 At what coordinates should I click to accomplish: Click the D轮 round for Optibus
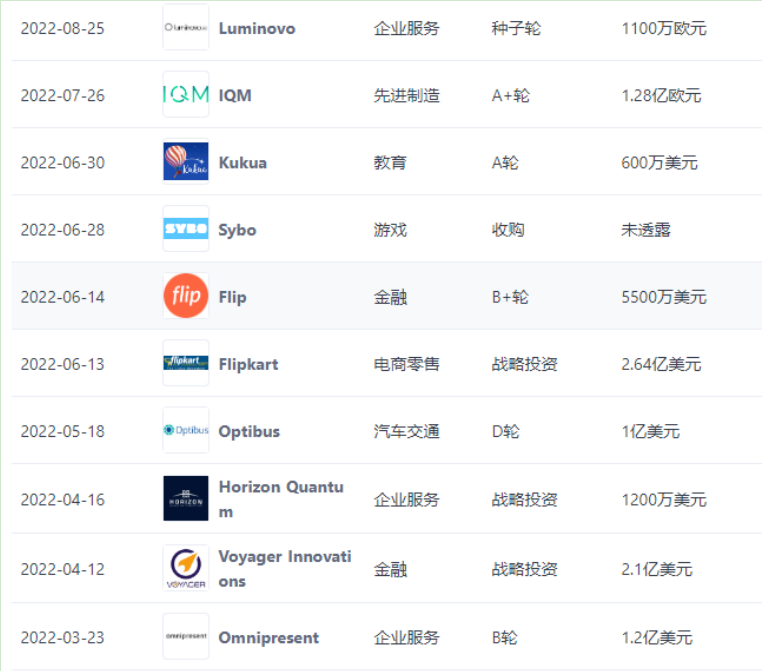[x=506, y=431]
